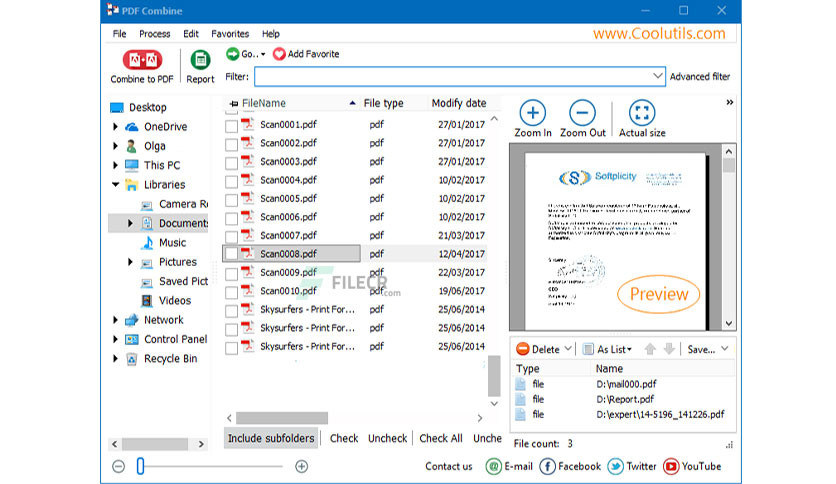This screenshot has width=836, height=484.
Task: Open the Help menu
Action: click(270, 34)
